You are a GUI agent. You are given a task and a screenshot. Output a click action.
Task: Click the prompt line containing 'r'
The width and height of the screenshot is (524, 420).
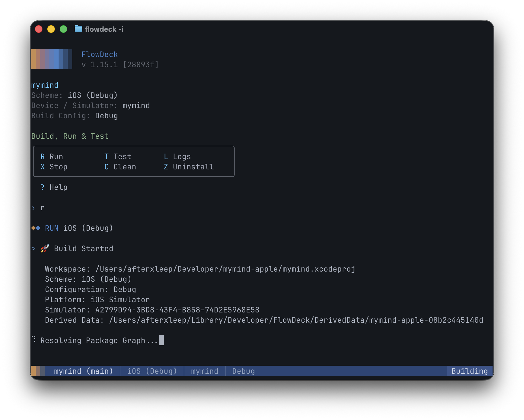point(38,208)
